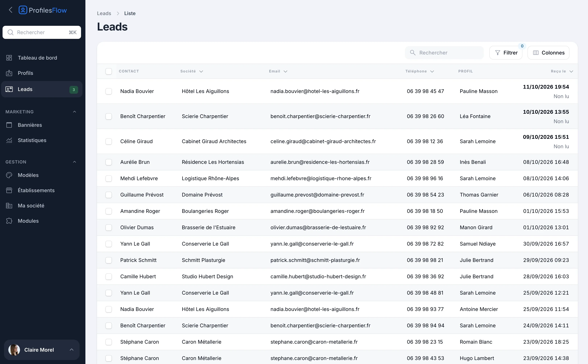Click the Modules puzzle piece icon
The image size is (588, 364).
pos(9,221)
